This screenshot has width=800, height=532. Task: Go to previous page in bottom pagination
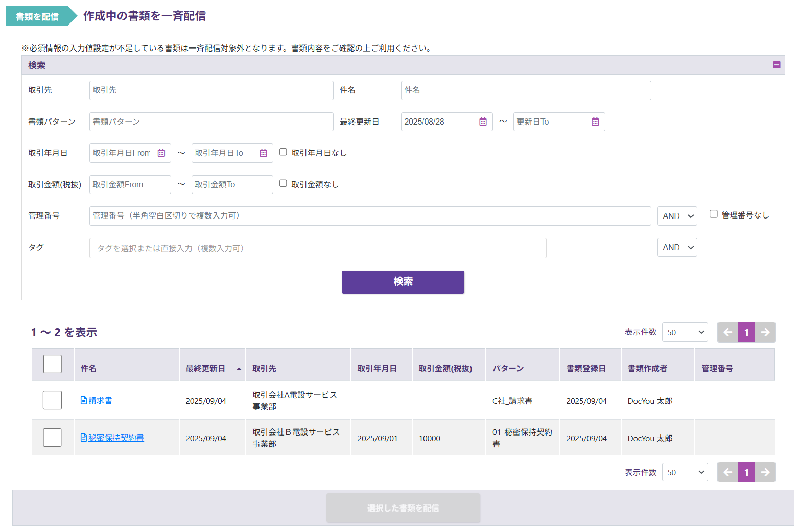pyautogui.click(x=727, y=472)
